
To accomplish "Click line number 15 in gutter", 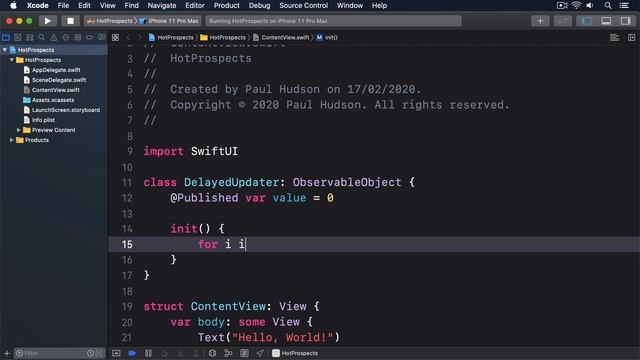I will [x=127, y=244].
